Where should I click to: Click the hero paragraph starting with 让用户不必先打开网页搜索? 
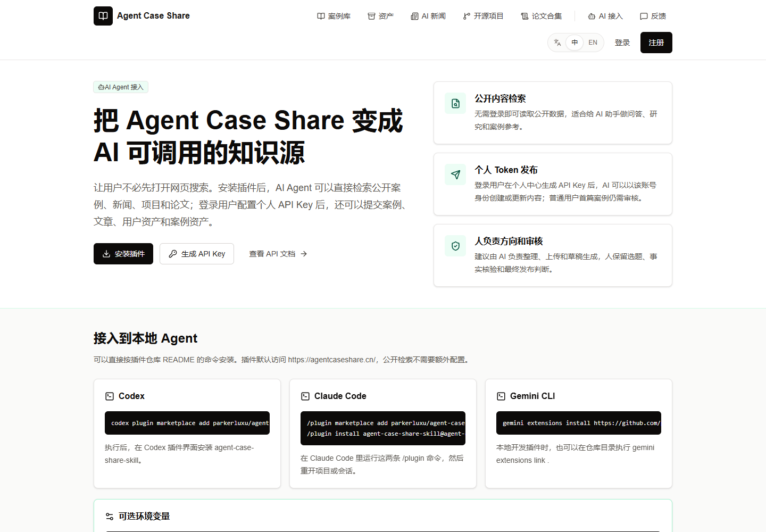pos(250,205)
